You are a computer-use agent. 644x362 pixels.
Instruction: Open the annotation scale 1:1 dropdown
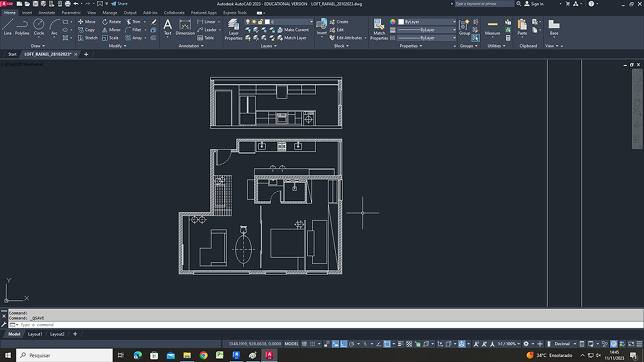509,344
